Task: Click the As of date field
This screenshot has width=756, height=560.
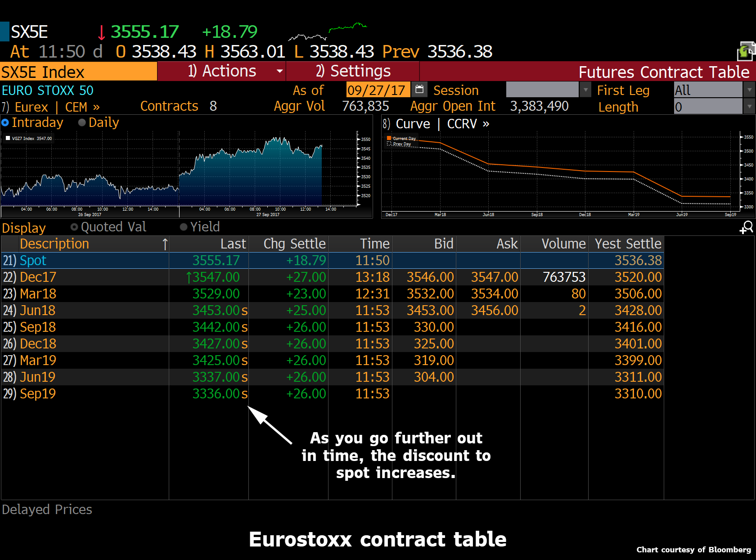Action: [378, 90]
